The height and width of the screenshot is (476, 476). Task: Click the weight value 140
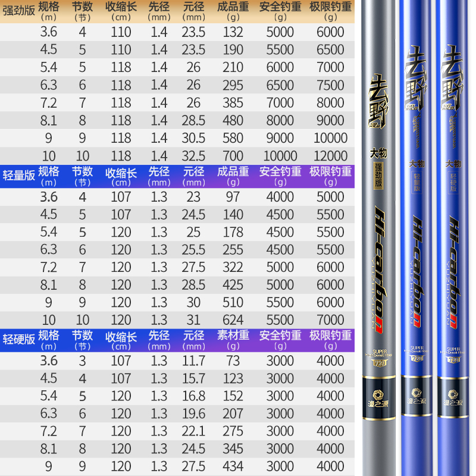[x=233, y=215]
